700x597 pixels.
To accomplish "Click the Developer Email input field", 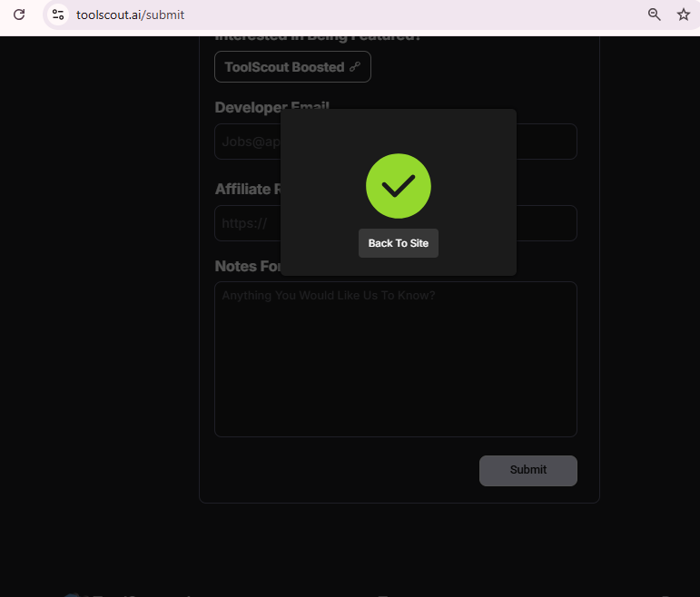I will pyautogui.click(x=545, y=142).
